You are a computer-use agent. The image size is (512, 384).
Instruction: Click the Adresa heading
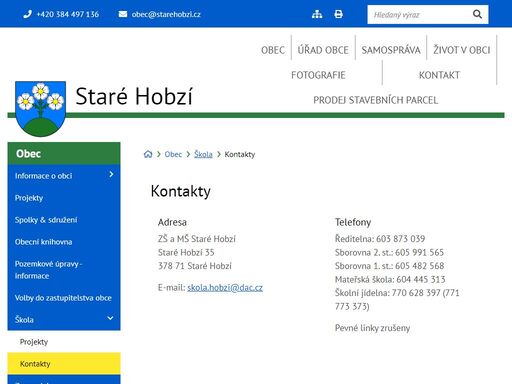(172, 222)
